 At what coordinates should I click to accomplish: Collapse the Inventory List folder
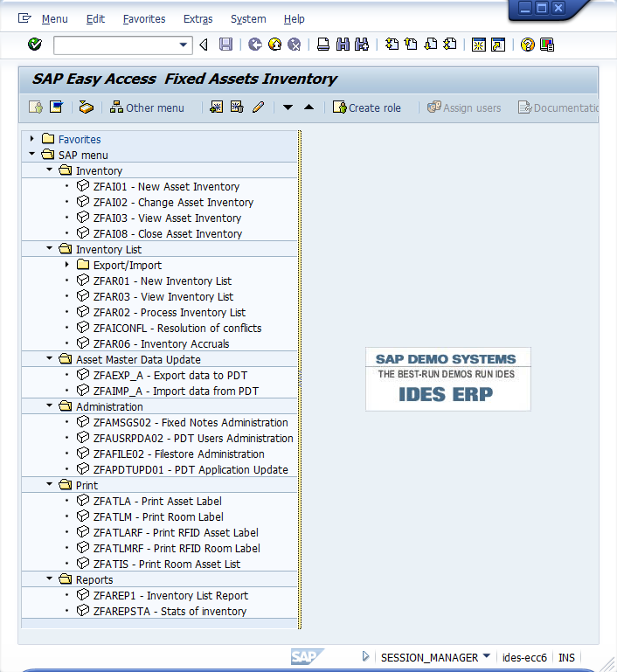49,248
